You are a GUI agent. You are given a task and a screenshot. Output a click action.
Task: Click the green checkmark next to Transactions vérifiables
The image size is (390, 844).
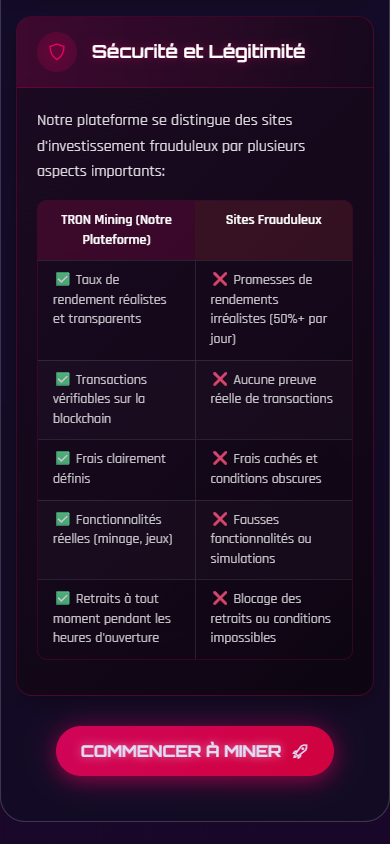(63, 379)
